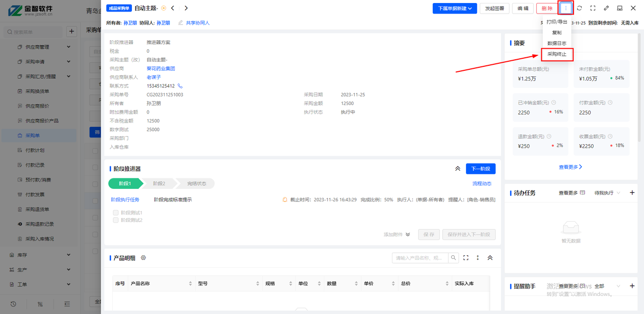Click the 保存并进入下一阶段 button
This screenshot has height=314, width=644.
click(469, 235)
